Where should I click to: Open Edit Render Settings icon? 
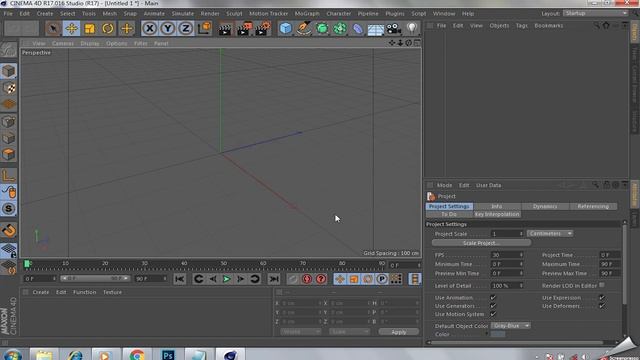tap(262, 29)
